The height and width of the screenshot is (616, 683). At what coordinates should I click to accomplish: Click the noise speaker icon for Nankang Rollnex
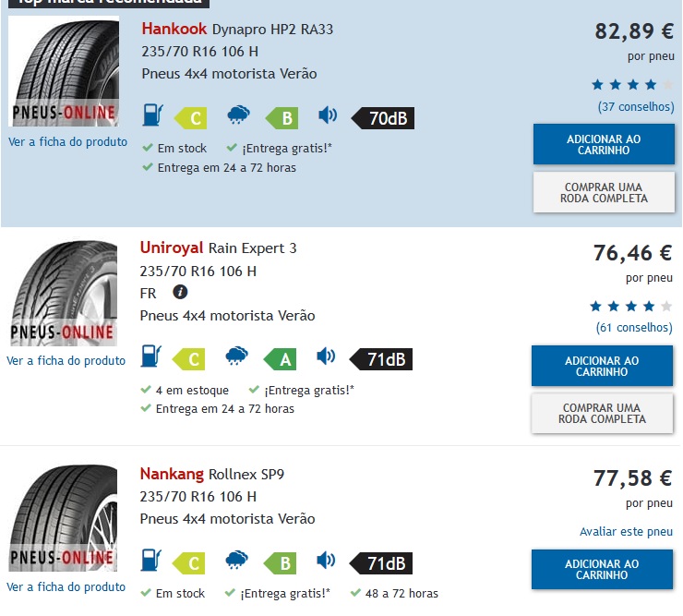click(326, 561)
